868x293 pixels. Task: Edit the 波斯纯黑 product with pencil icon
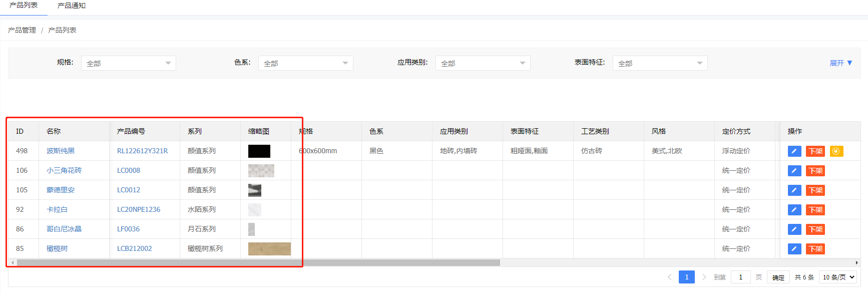pyautogui.click(x=794, y=151)
